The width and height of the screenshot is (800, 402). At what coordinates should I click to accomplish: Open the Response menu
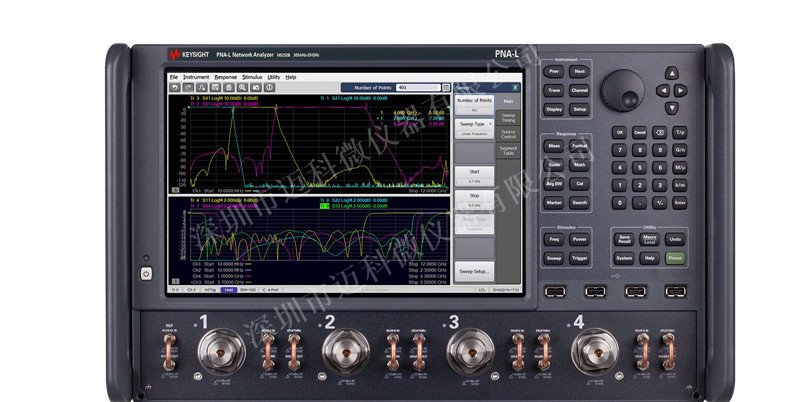(x=226, y=77)
